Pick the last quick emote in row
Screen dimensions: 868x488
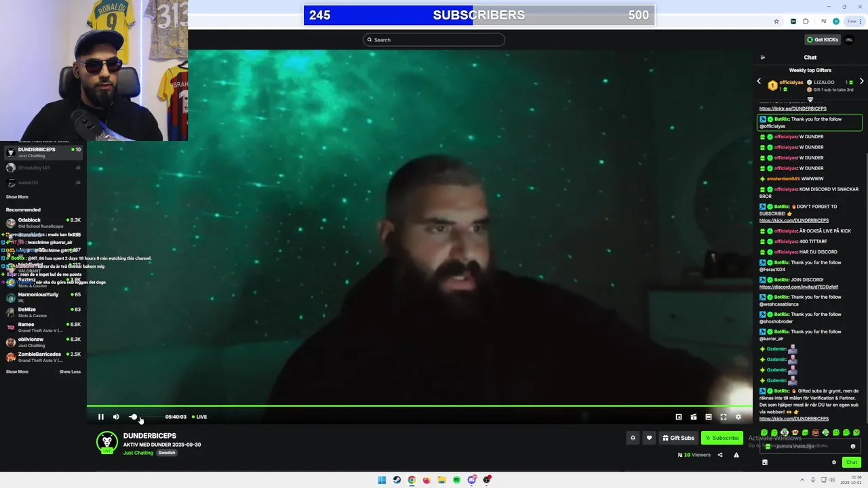point(856,432)
